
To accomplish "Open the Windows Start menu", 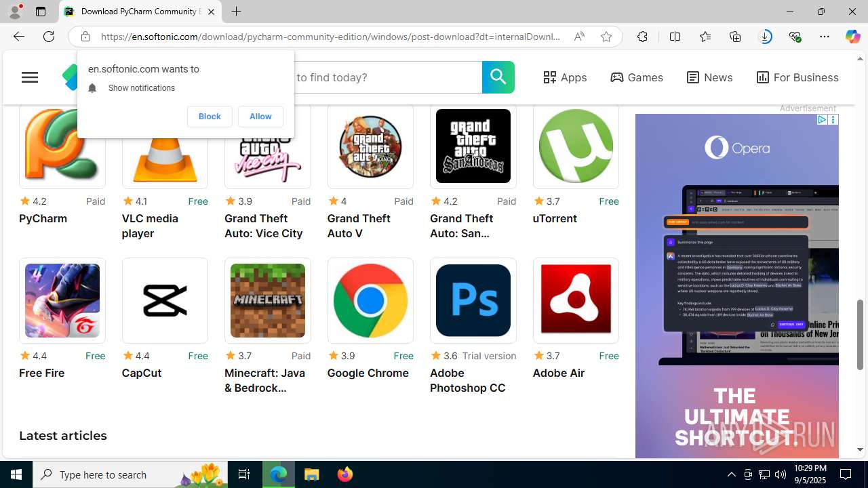I will [x=16, y=474].
